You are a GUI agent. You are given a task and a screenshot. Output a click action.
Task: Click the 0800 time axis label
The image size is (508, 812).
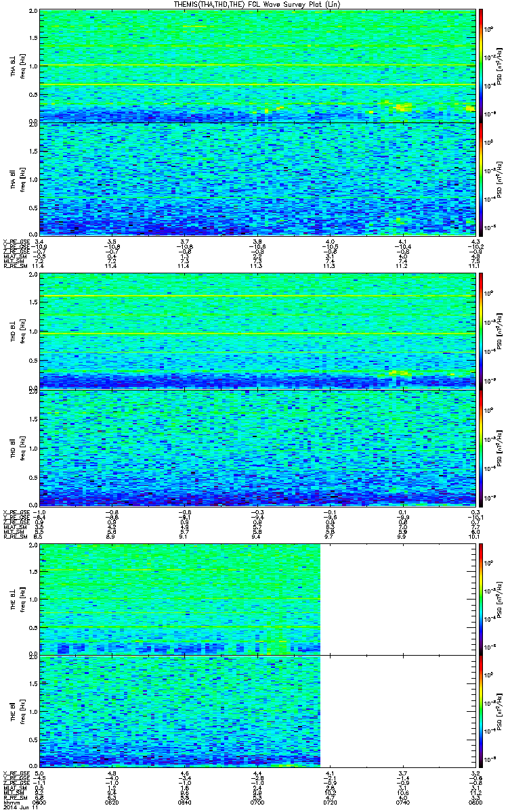(475, 803)
